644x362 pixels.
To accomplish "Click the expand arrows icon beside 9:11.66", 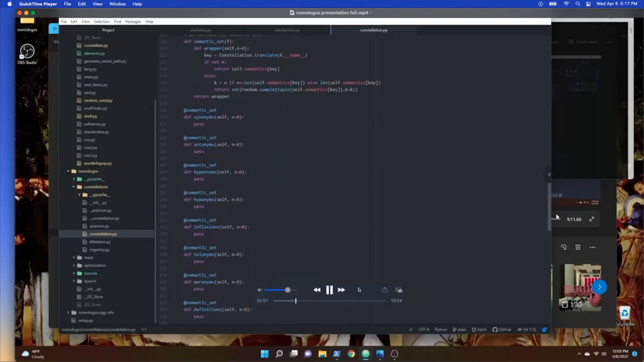I will [592, 219].
